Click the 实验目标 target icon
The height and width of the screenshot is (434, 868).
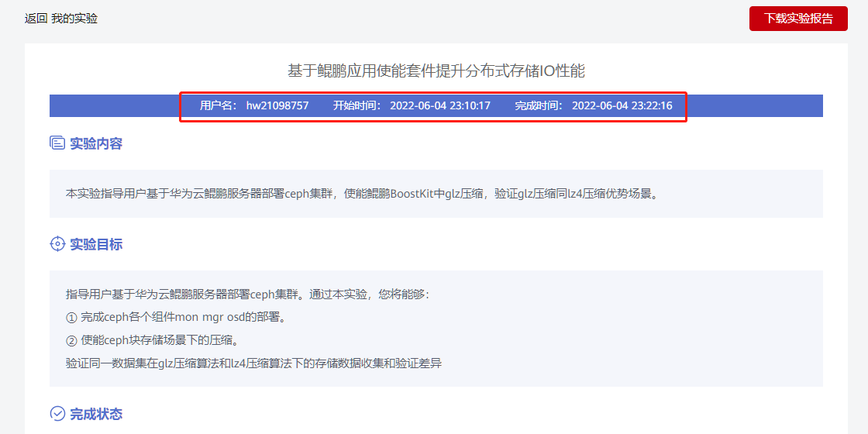point(57,244)
